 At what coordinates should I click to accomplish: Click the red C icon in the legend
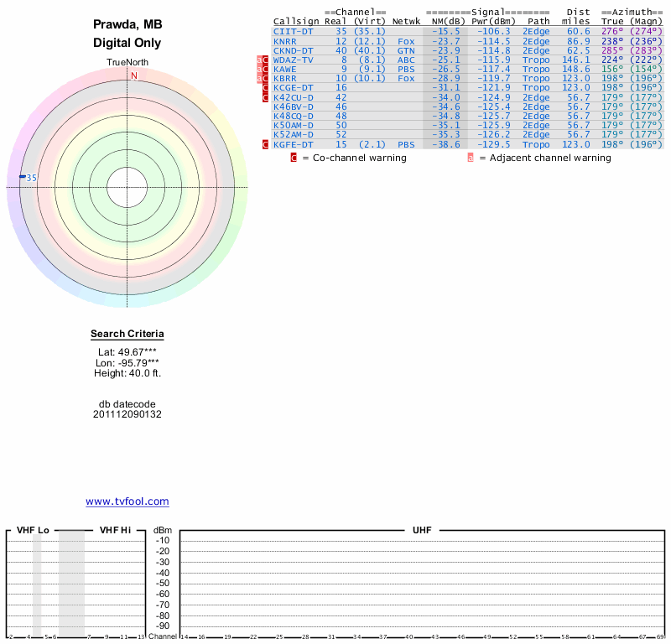[x=294, y=158]
